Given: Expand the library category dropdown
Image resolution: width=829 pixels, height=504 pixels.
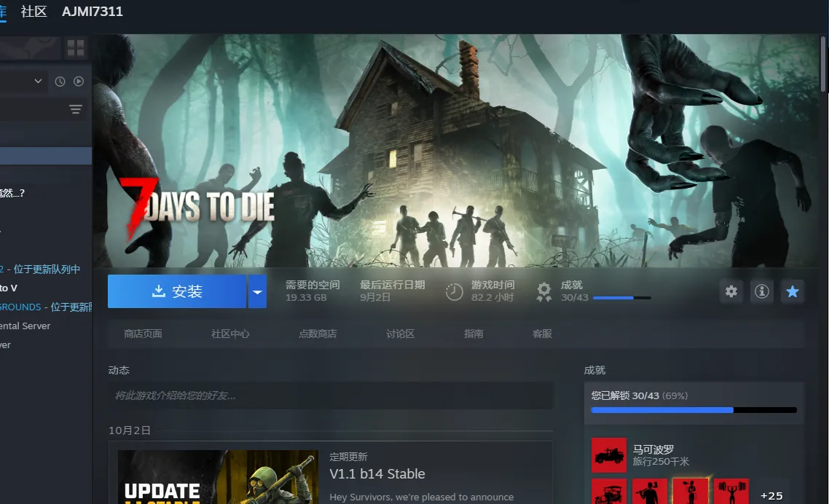Looking at the screenshot, I should click(x=38, y=82).
